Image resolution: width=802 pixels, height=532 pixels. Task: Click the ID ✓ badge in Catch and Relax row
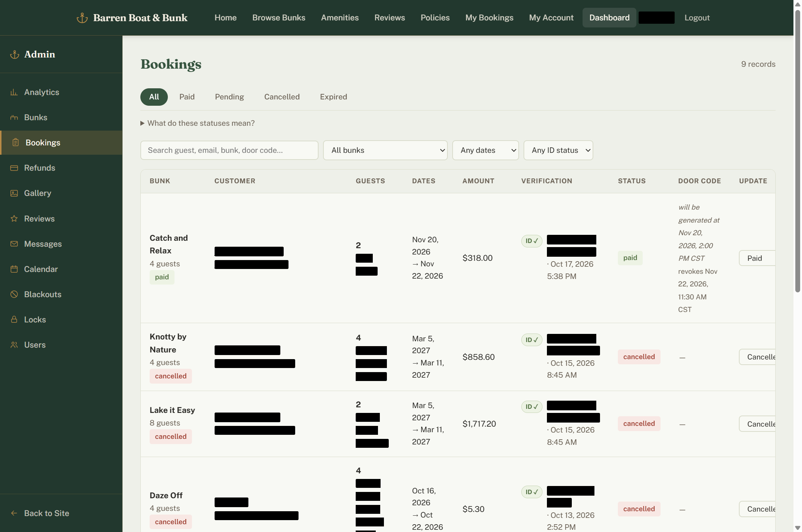[532, 241]
